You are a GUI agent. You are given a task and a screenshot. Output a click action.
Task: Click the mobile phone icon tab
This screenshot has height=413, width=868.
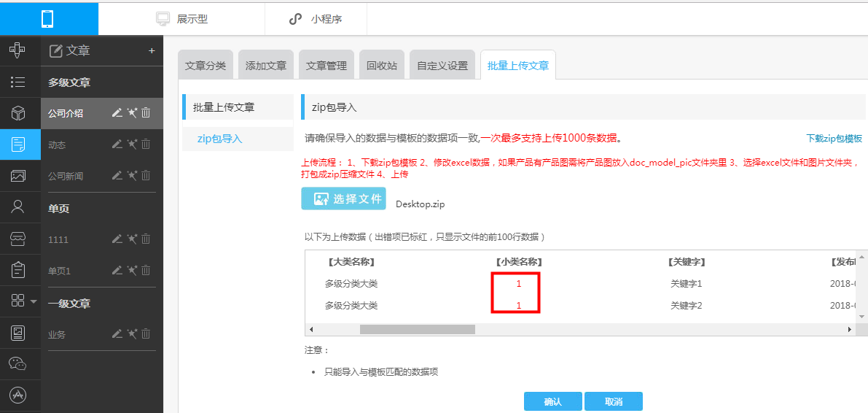pos(48,19)
